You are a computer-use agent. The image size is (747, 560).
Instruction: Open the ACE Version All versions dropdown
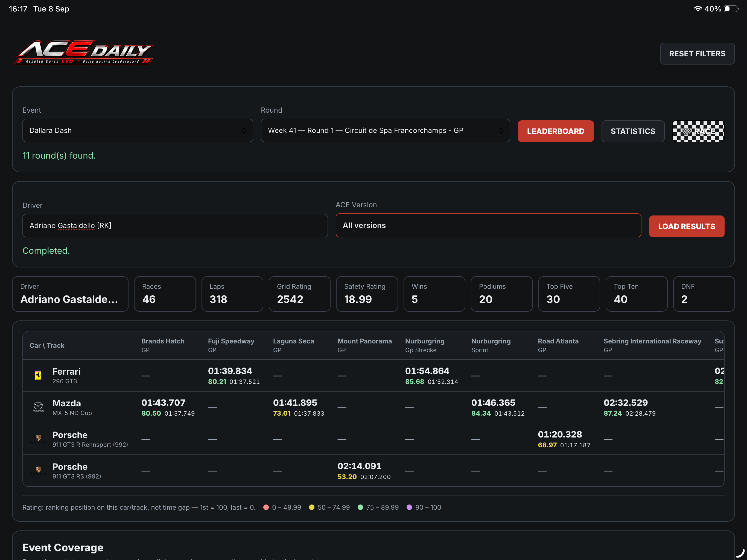point(488,225)
